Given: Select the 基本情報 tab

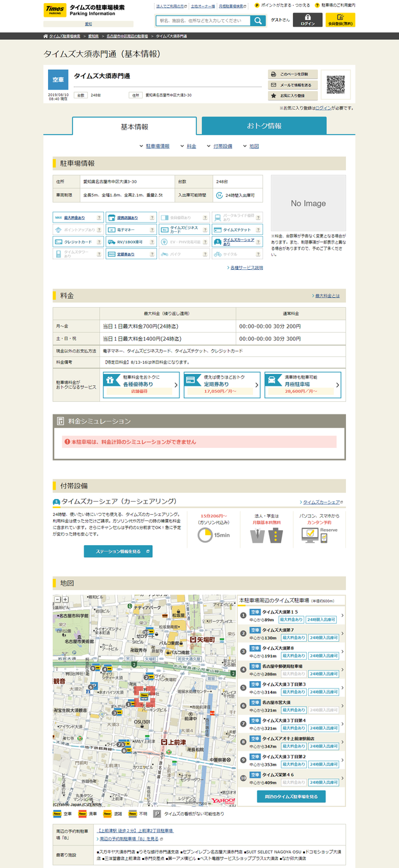Looking at the screenshot, I should [135, 126].
